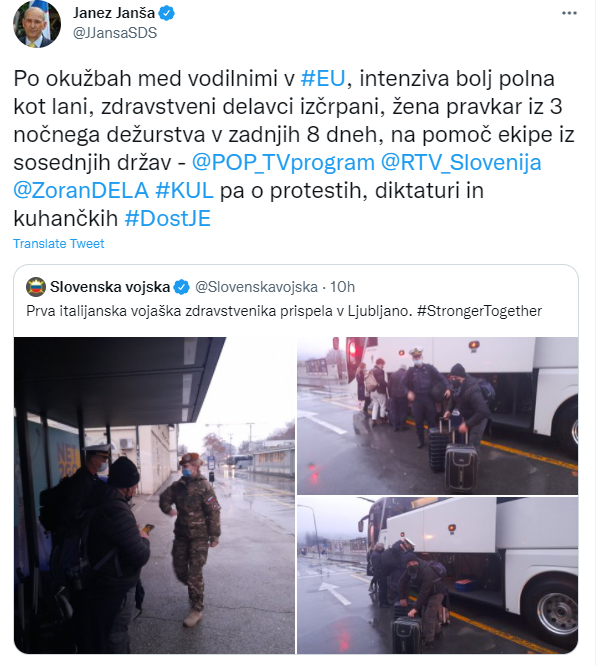The height and width of the screenshot is (666, 598).
Task: Open the quoted tweet text about Ljubljana
Action: tap(284, 311)
